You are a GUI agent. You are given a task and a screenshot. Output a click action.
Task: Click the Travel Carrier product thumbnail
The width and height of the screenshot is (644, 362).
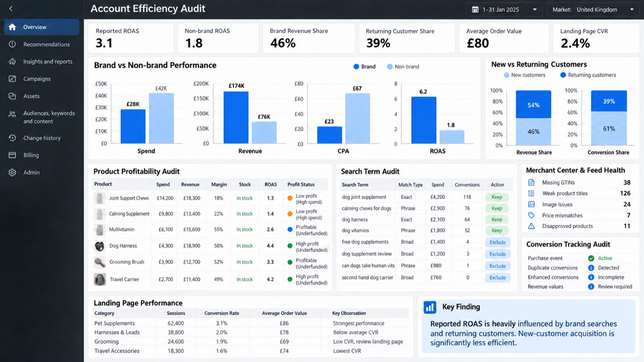click(100, 279)
